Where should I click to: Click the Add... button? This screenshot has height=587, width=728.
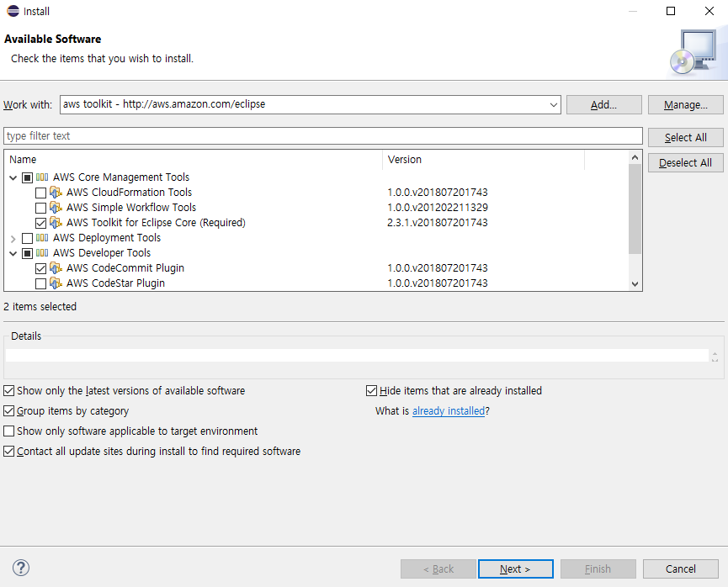coord(603,105)
